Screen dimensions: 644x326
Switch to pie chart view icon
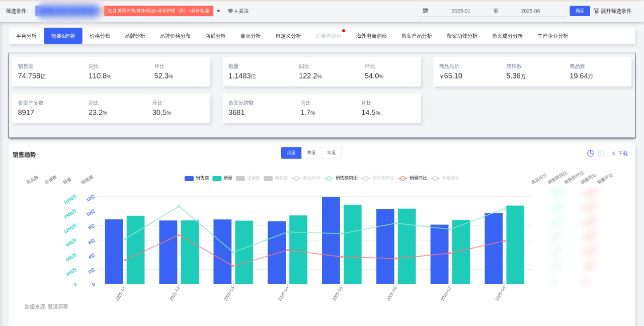click(x=591, y=153)
